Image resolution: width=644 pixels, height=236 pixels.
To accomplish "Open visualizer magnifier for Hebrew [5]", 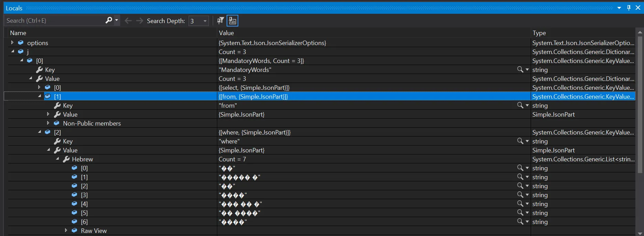I will pyautogui.click(x=520, y=213).
